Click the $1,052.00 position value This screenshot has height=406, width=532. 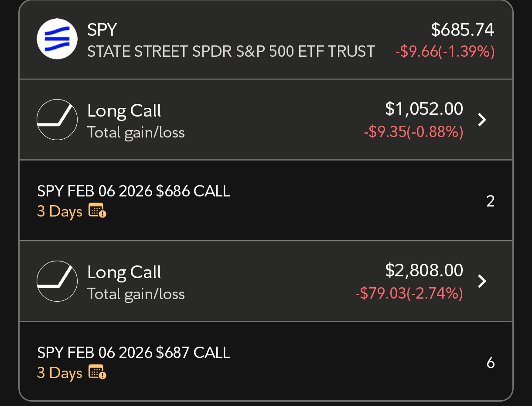[x=424, y=109]
